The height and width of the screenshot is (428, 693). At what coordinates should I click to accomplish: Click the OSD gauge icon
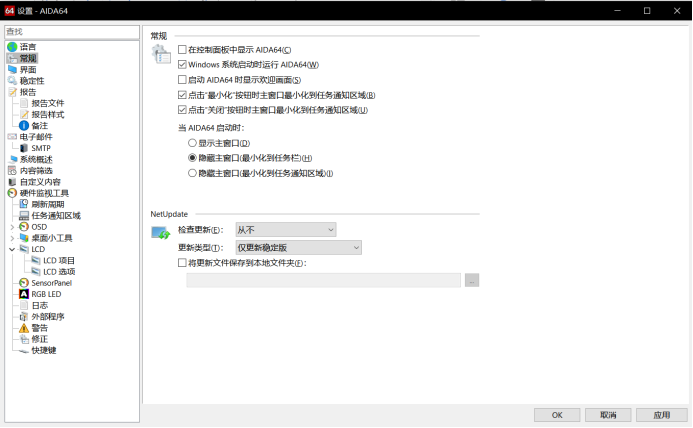pos(24,227)
